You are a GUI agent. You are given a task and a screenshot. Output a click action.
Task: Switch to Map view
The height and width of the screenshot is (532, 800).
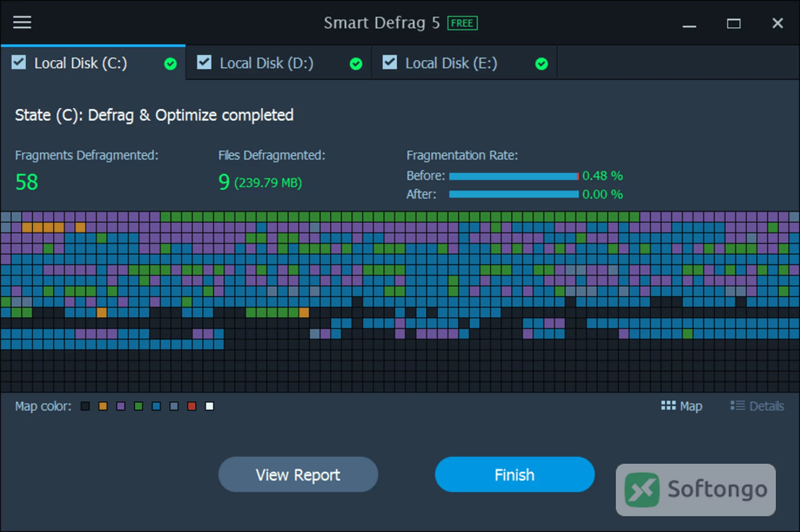pos(682,406)
